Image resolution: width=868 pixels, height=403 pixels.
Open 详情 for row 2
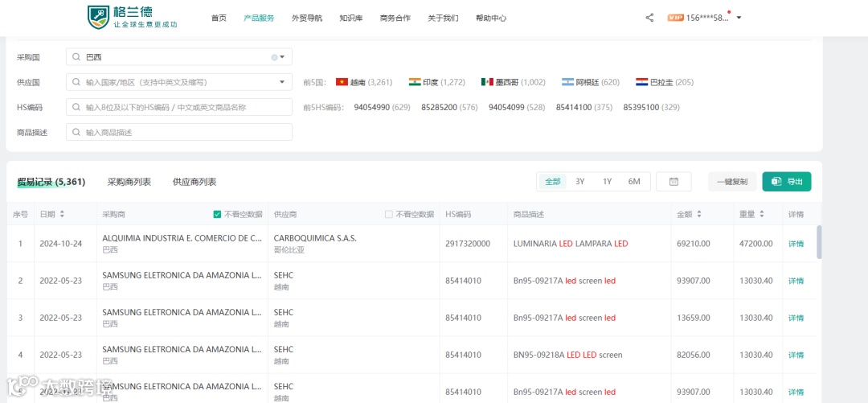[796, 281]
